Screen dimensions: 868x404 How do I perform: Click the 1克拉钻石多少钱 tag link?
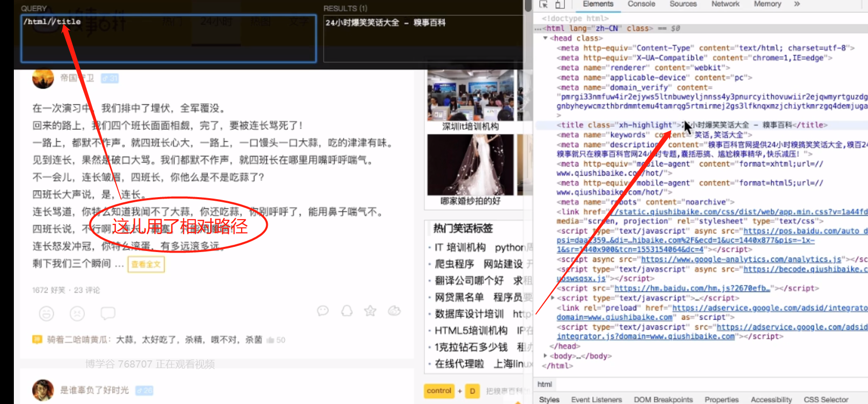click(x=471, y=347)
